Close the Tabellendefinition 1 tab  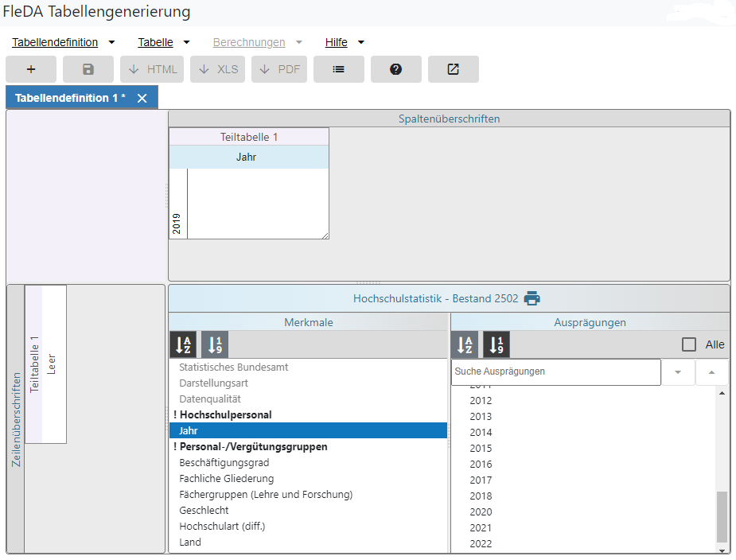tap(142, 98)
